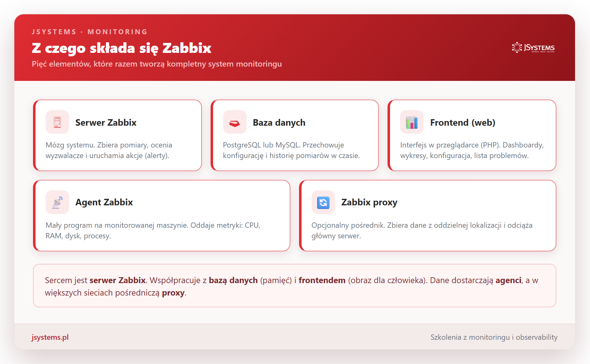590x364 pixels.
Task: Click the description starting 'PostgreSQL lub MySQL'
Action: click(x=291, y=150)
